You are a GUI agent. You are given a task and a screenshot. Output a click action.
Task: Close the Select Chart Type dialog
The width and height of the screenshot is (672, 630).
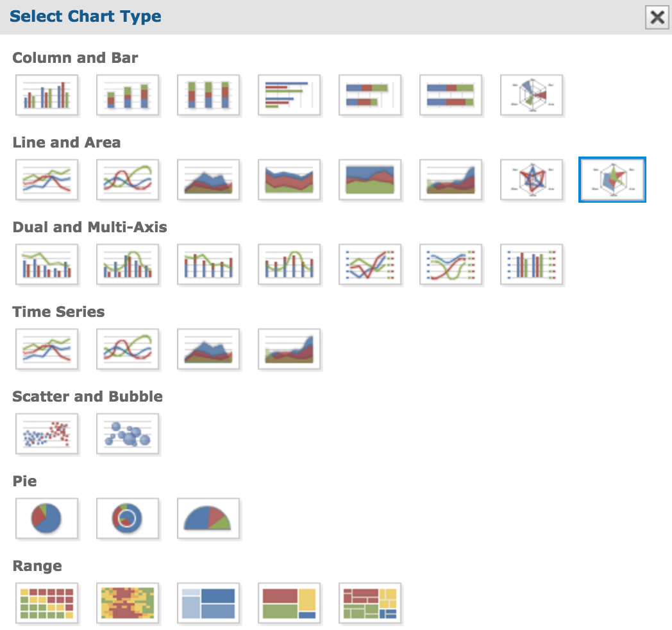pyautogui.click(x=657, y=17)
